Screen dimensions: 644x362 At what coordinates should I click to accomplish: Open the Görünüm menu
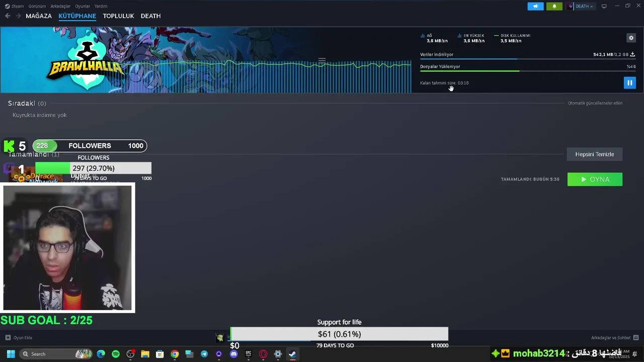37,6
